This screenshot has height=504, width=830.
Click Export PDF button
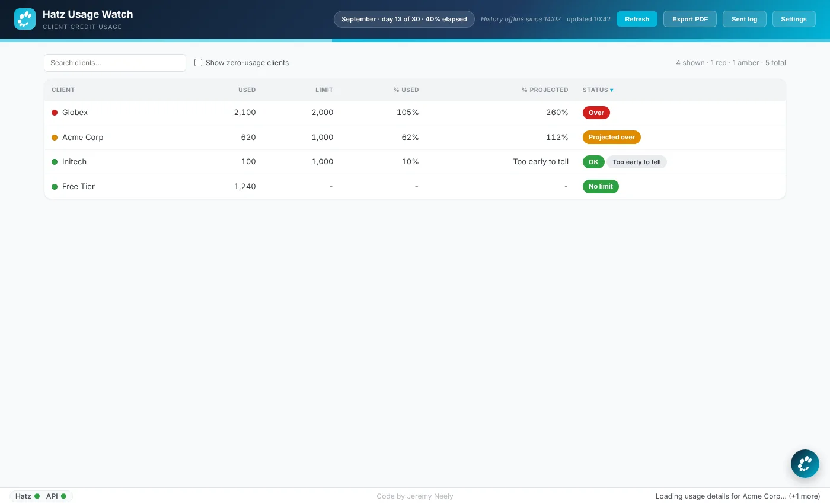point(690,19)
